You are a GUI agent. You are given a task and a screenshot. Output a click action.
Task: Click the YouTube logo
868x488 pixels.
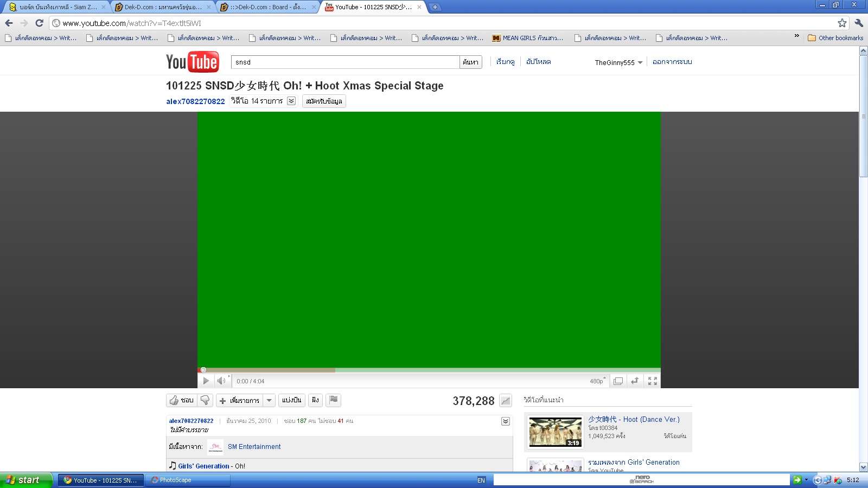[x=193, y=62]
